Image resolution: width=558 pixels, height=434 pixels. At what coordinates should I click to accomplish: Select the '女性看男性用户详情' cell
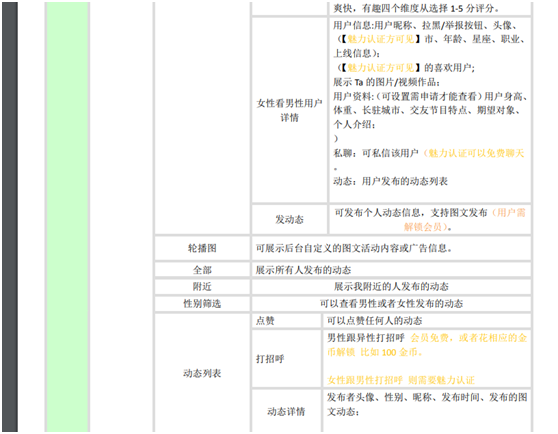click(x=289, y=110)
